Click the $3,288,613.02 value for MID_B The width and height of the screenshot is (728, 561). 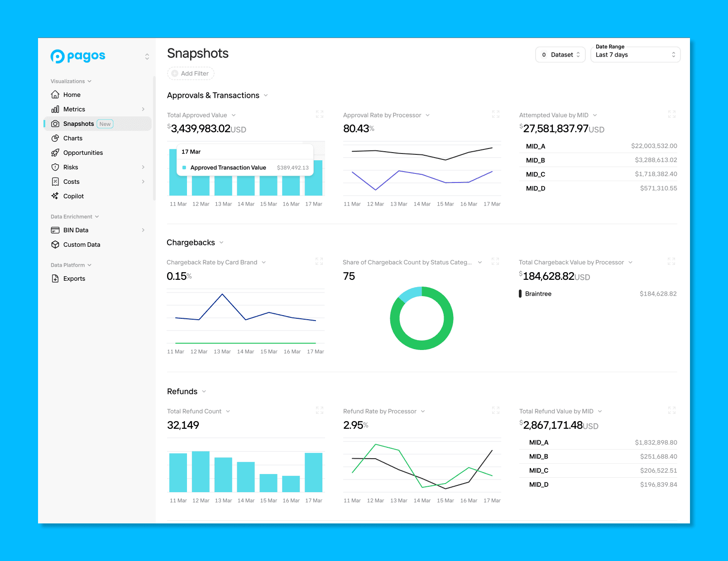coord(656,160)
